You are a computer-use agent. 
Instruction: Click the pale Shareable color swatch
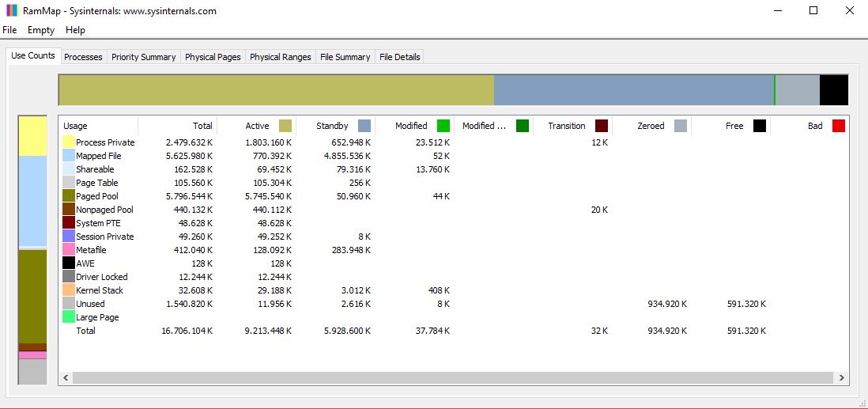point(69,169)
